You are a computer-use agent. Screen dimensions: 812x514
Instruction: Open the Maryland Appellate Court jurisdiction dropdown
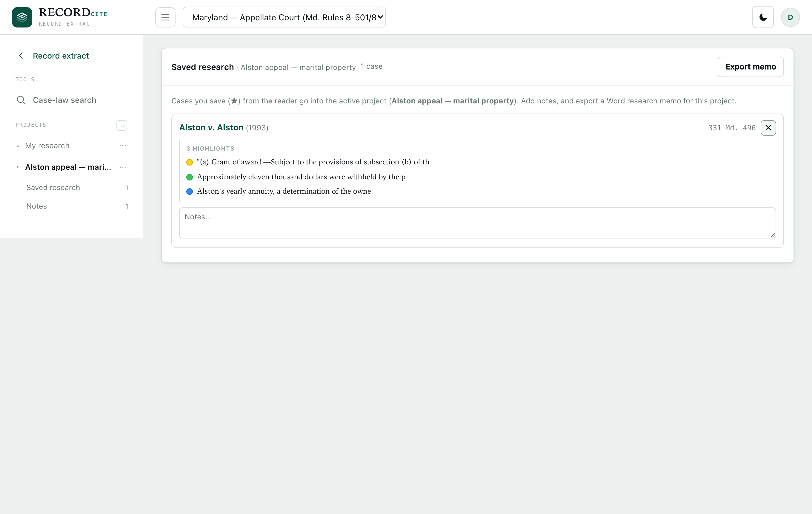[x=284, y=17]
